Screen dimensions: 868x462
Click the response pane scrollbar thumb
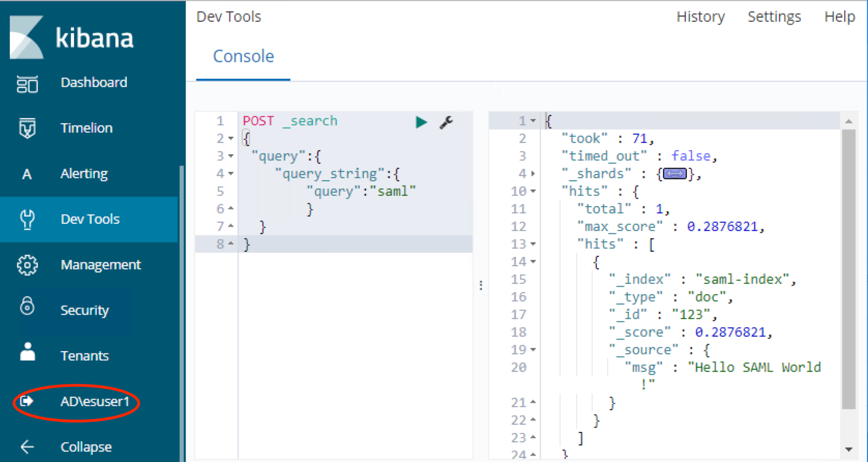click(848, 269)
